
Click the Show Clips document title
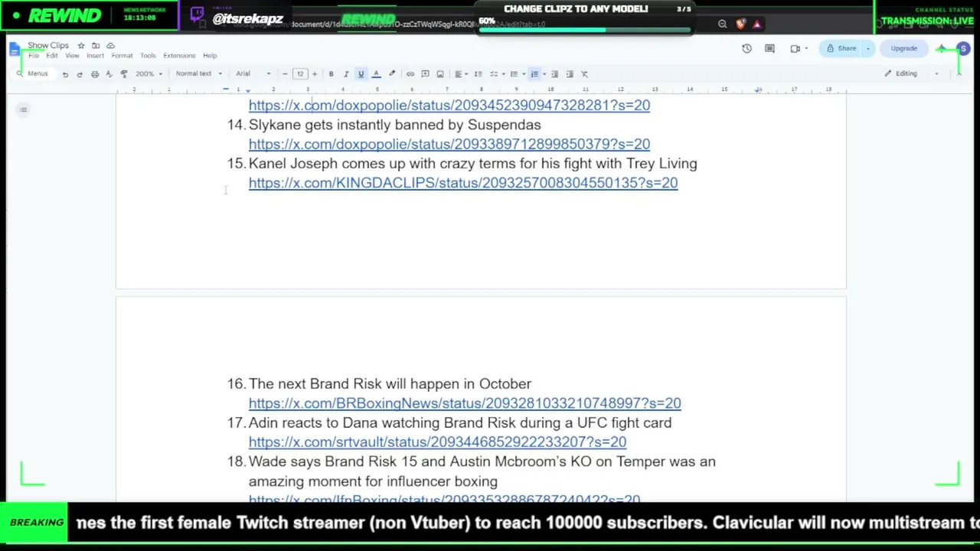pos(48,46)
